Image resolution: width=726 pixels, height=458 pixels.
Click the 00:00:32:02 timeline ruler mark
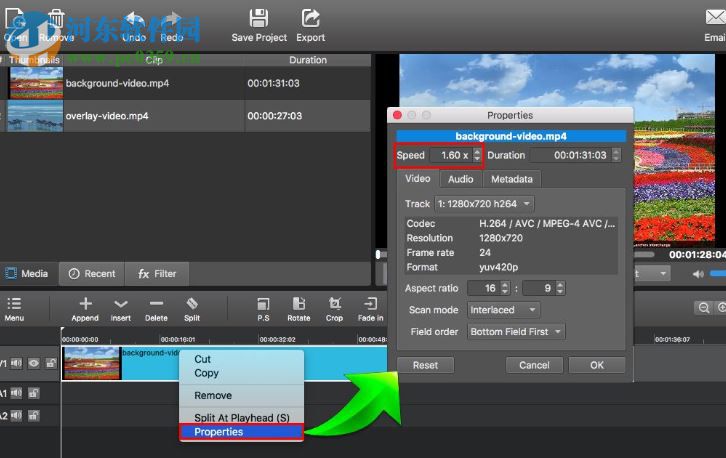[x=277, y=339]
